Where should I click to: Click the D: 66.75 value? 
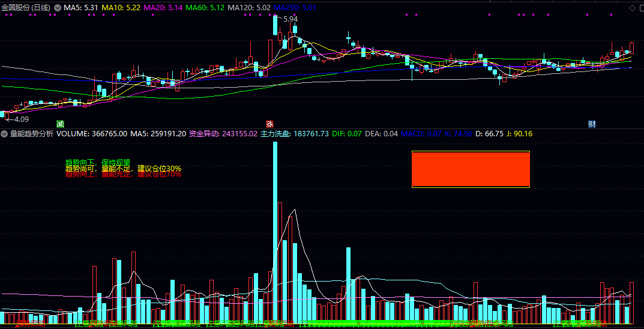pos(489,133)
